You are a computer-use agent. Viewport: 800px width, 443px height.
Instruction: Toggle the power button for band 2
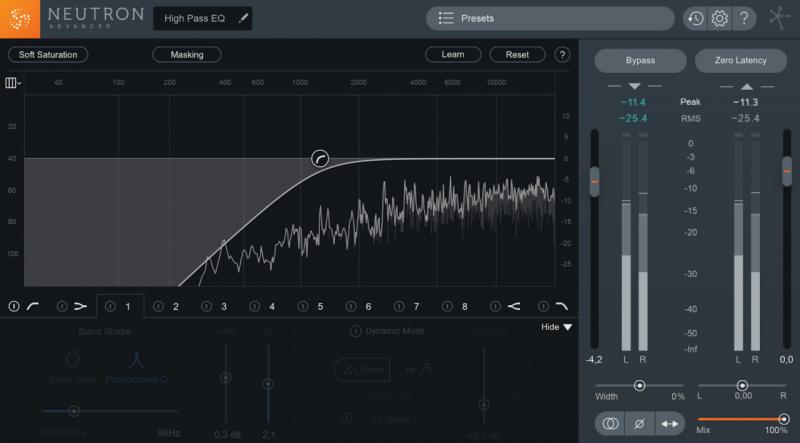158,306
